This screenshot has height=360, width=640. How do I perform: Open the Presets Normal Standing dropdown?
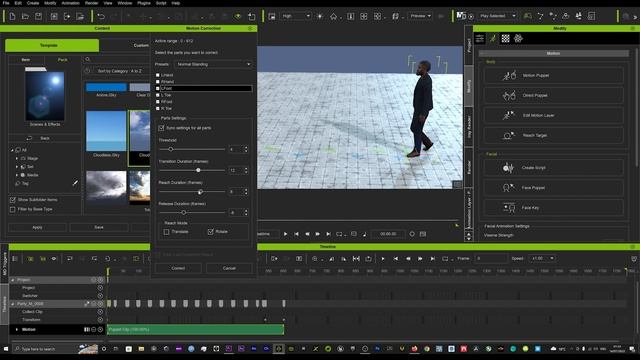[213, 64]
